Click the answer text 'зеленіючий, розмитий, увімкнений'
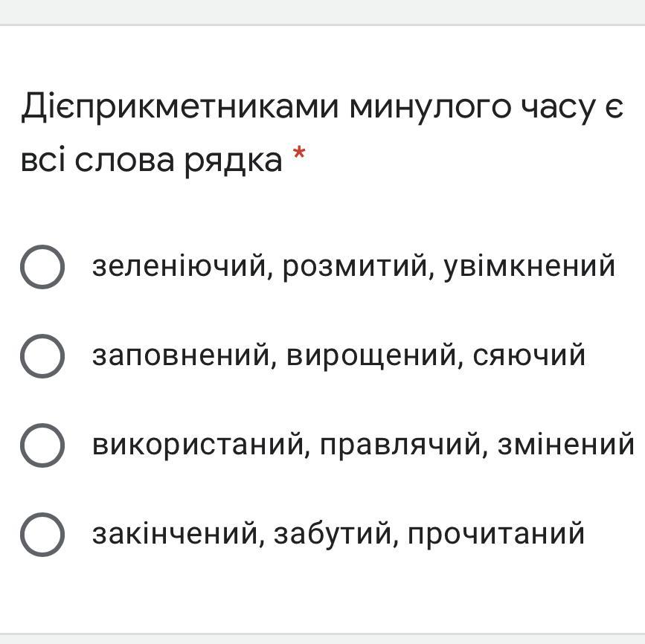The height and width of the screenshot is (644, 645). point(353,265)
